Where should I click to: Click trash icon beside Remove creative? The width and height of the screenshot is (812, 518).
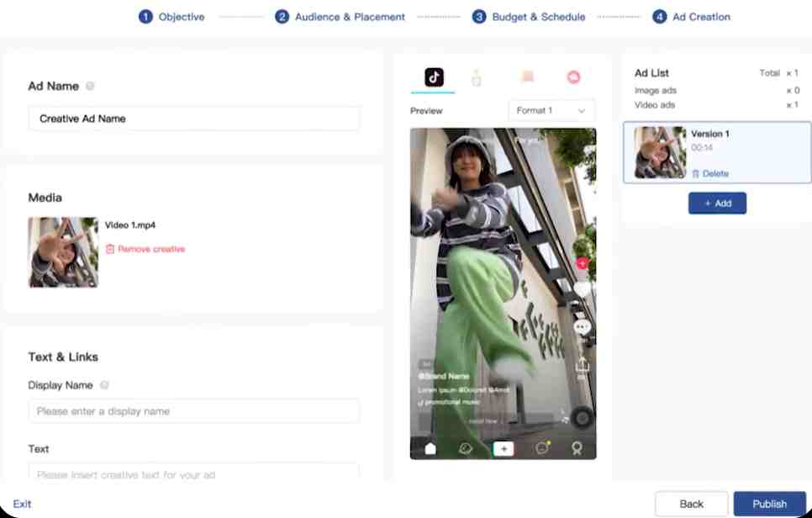(110, 249)
